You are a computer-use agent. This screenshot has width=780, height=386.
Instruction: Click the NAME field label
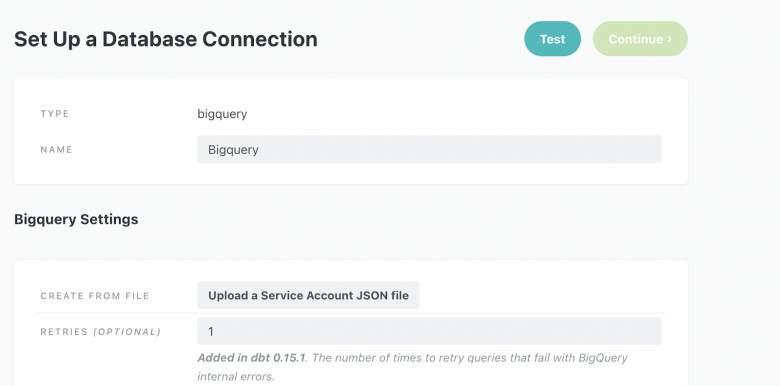pyautogui.click(x=56, y=150)
